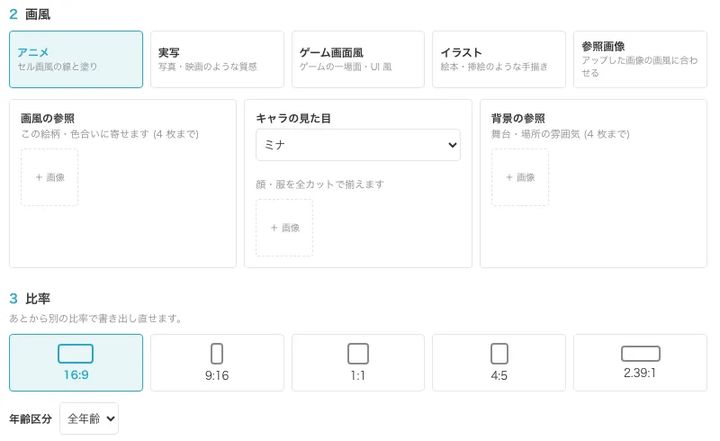
Task: Choose the 参照画像 style option
Action: (x=640, y=59)
